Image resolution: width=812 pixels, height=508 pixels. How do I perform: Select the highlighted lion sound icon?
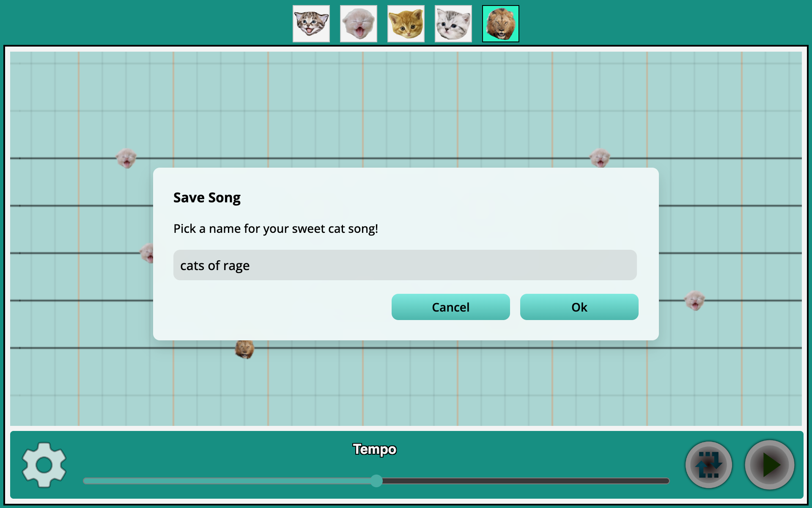point(501,24)
